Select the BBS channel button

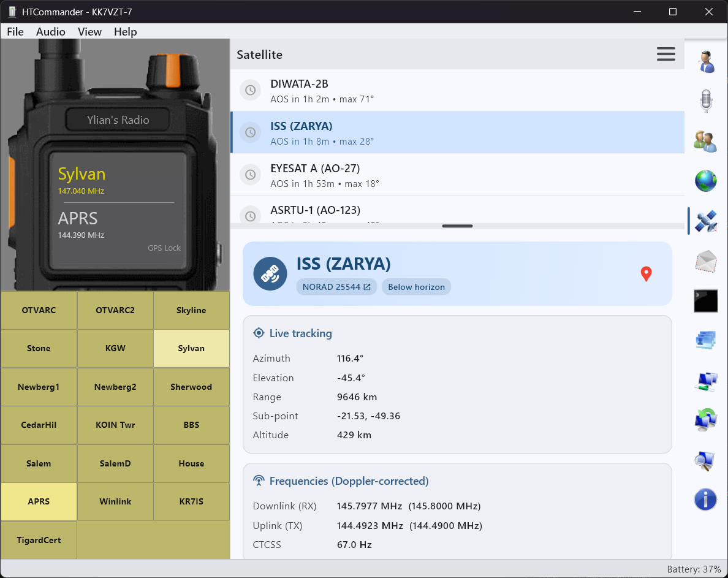(x=191, y=425)
